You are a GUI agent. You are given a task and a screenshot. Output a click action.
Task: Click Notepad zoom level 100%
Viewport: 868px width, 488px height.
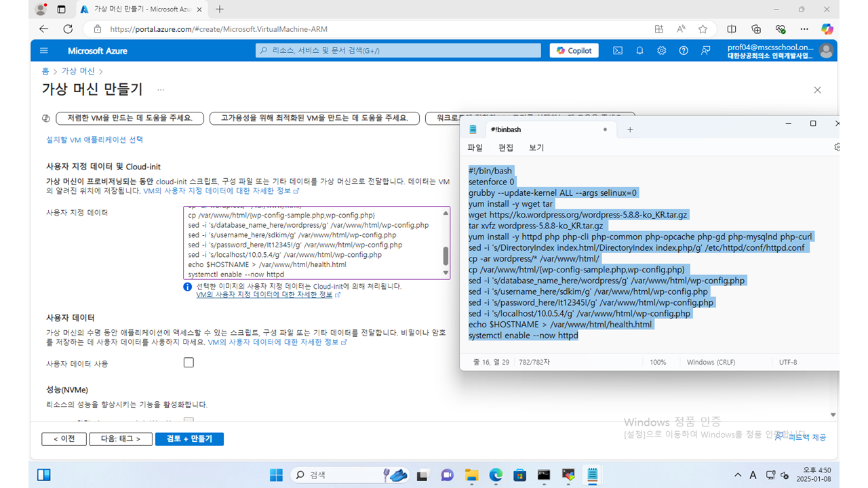tap(658, 363)
